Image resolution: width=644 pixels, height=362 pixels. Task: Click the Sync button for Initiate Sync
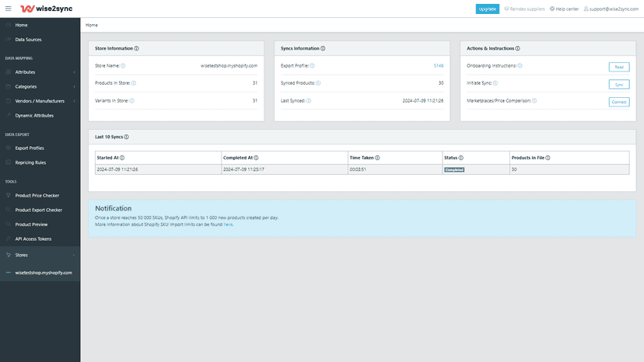(619, 85)
